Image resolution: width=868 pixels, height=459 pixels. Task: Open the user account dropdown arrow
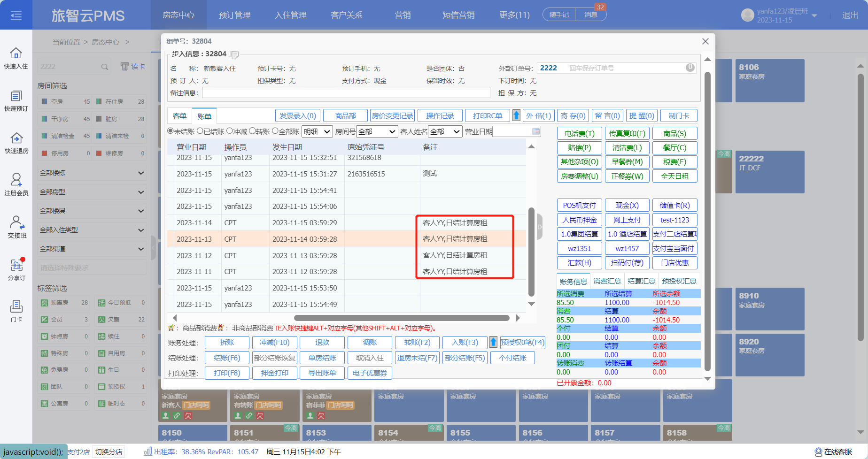point(814,16)
